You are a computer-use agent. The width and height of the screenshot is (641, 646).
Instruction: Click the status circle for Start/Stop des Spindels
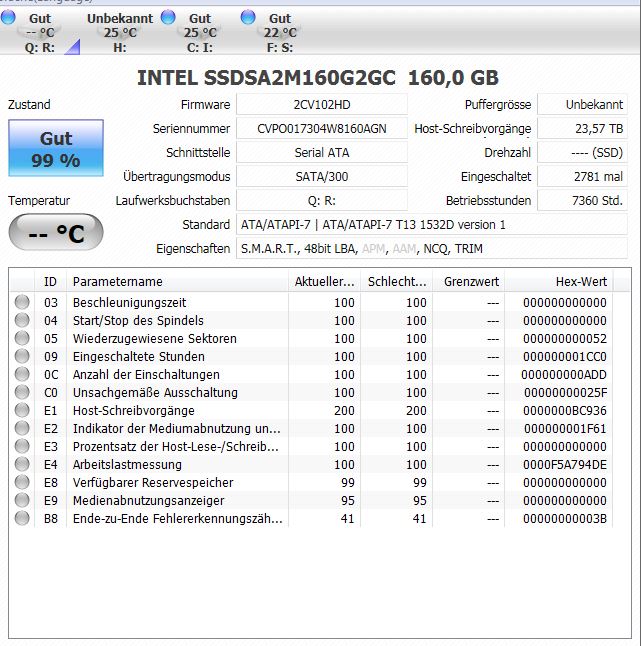22,320
